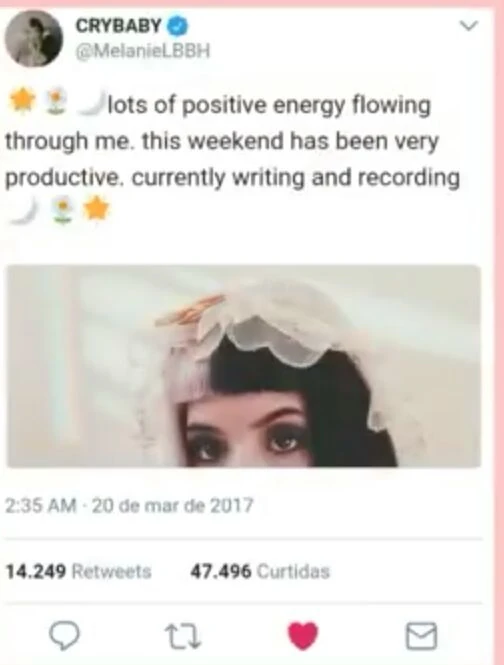Click the 20 de mar de 2017 date
Image resolution: width=504 pixels, height=665 pixels.
click(x=172, y=506)
